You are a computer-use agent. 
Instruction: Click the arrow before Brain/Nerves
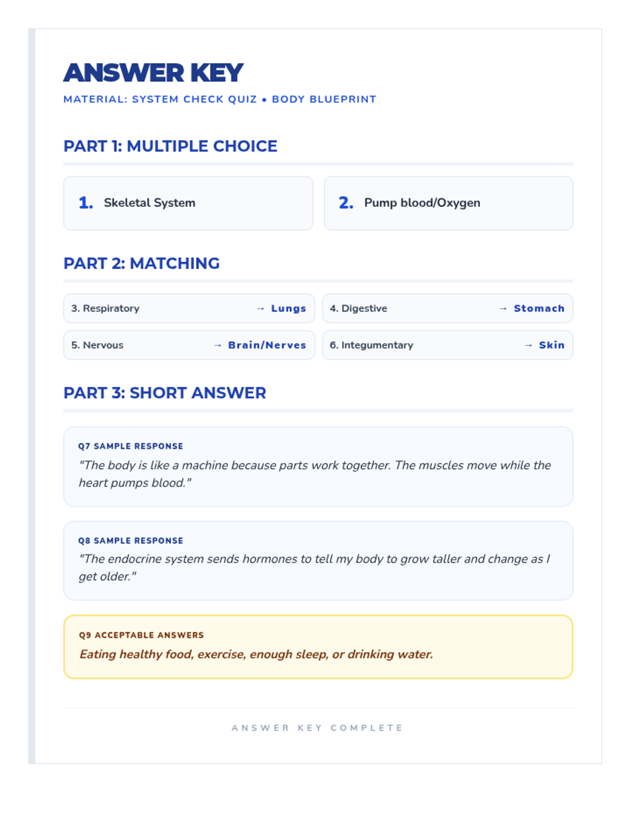click(217, 345)
